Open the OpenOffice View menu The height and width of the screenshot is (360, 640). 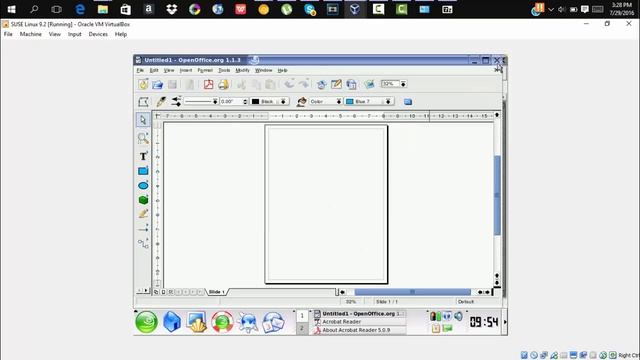pyautogui.click(x=169, y=71)
